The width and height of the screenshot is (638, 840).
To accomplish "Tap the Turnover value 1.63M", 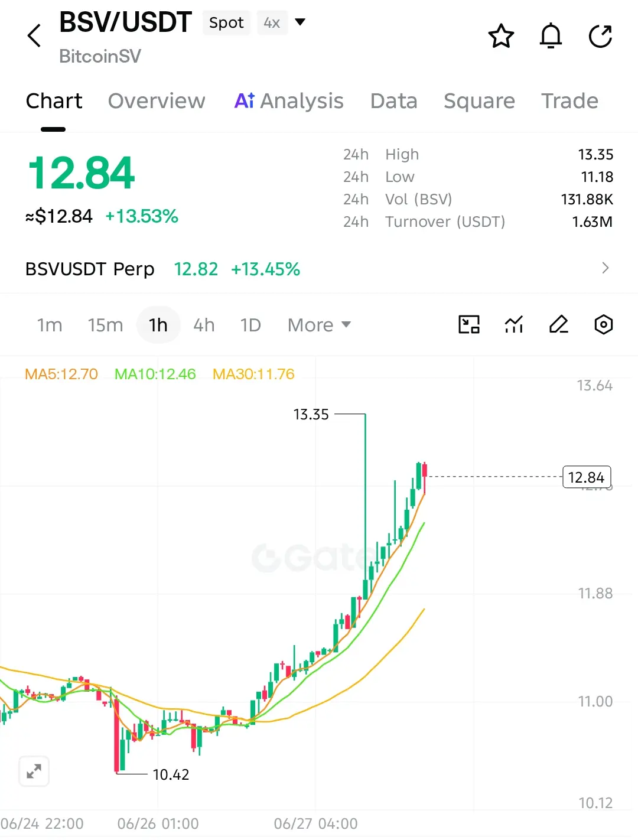I will tap(593, 222).
